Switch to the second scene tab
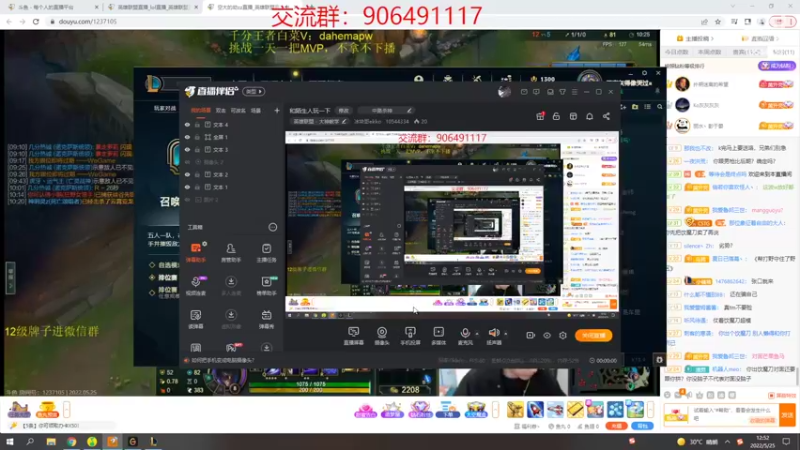Image resolution: width=800 pixels, height=450 pixels. 221,110
